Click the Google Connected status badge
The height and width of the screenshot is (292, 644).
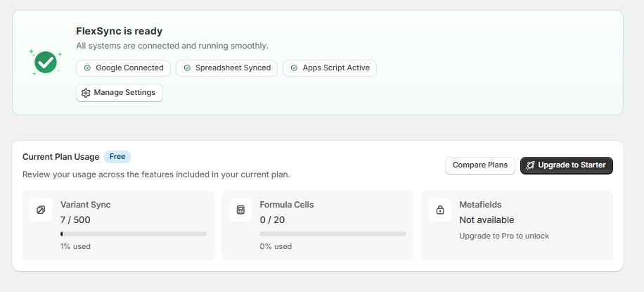pyautogui.click(x=123, y=68)
